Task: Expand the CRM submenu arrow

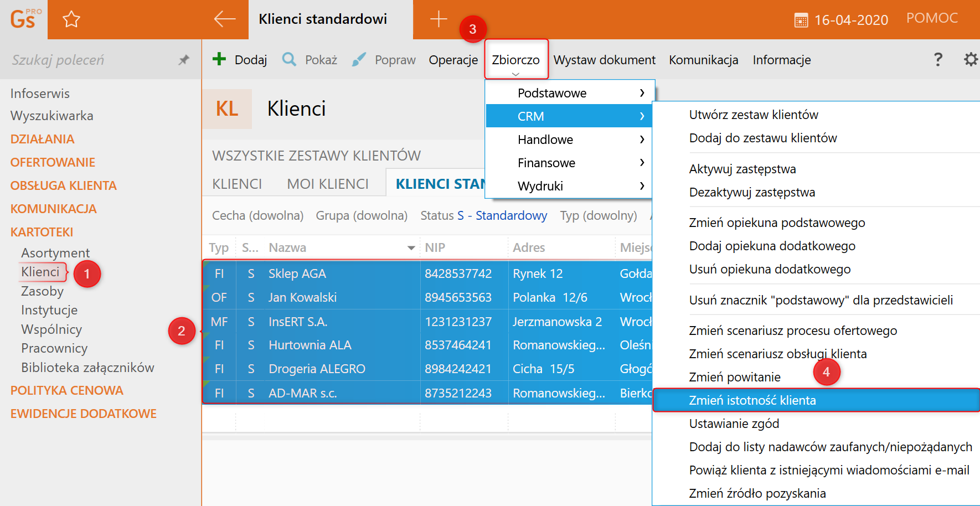Action: click(642, 116)
